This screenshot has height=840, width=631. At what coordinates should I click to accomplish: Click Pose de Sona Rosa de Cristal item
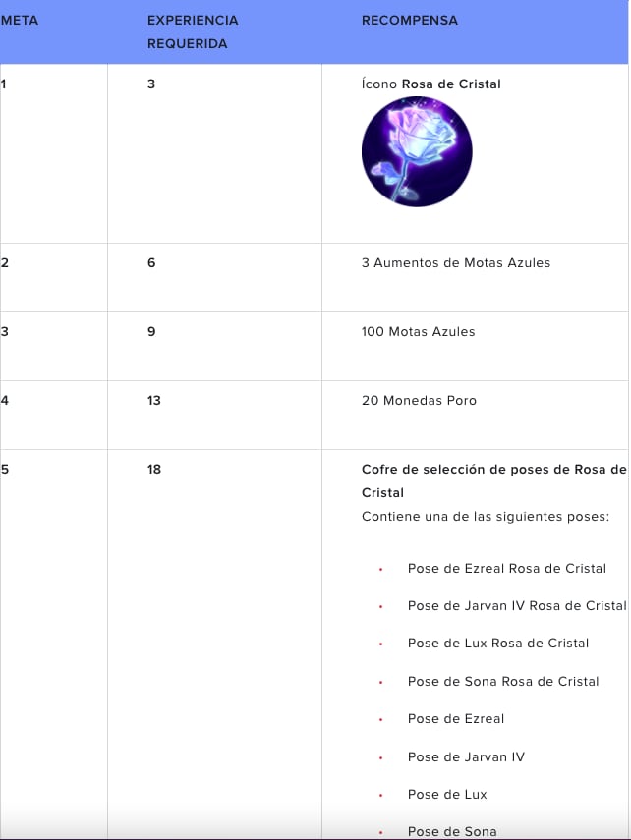[x=502, y=682]
